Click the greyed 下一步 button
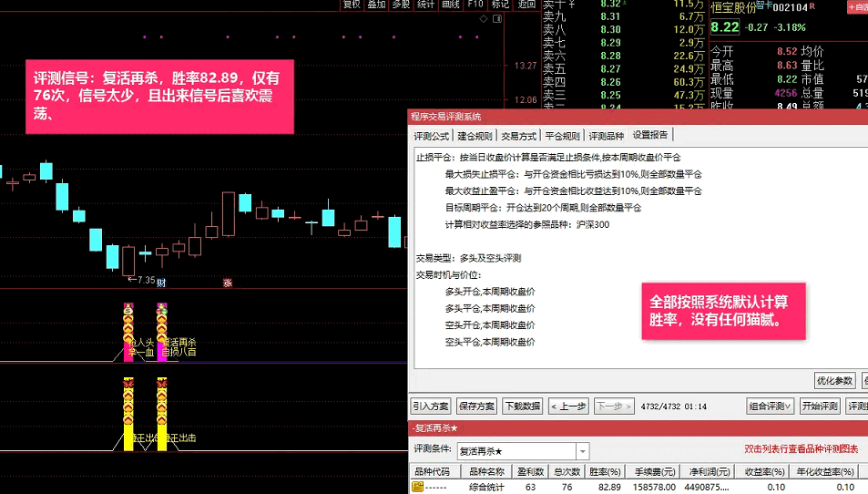Viewport: 868px width, 494px height. tap(615, 406)
